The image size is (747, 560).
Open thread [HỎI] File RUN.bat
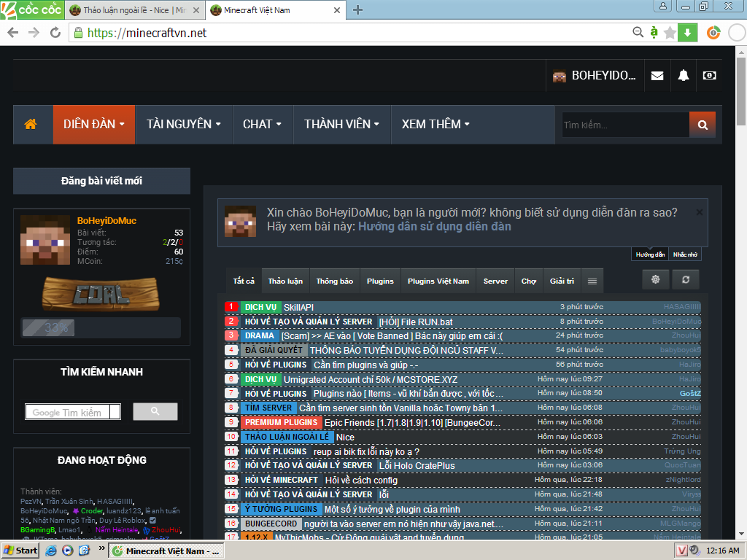coord(415,322)
